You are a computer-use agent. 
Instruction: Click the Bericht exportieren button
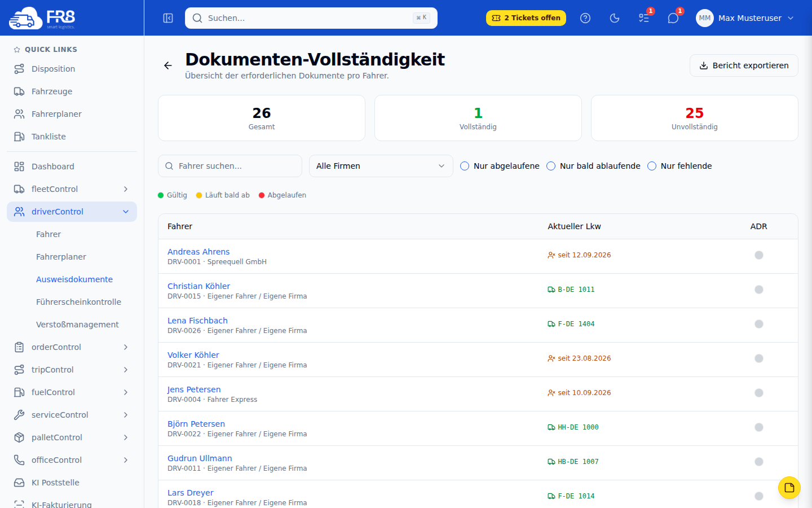point(744,65)
